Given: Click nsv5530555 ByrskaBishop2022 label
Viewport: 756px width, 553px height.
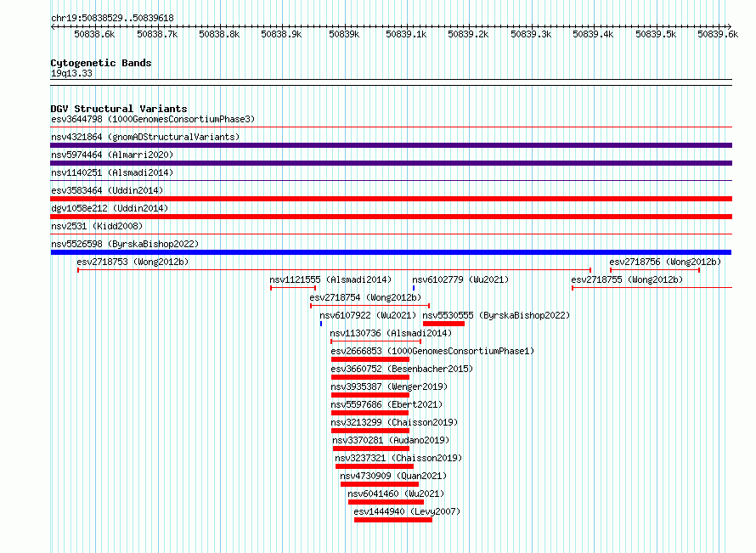Looking at the screenshot, I should point(497,315).
